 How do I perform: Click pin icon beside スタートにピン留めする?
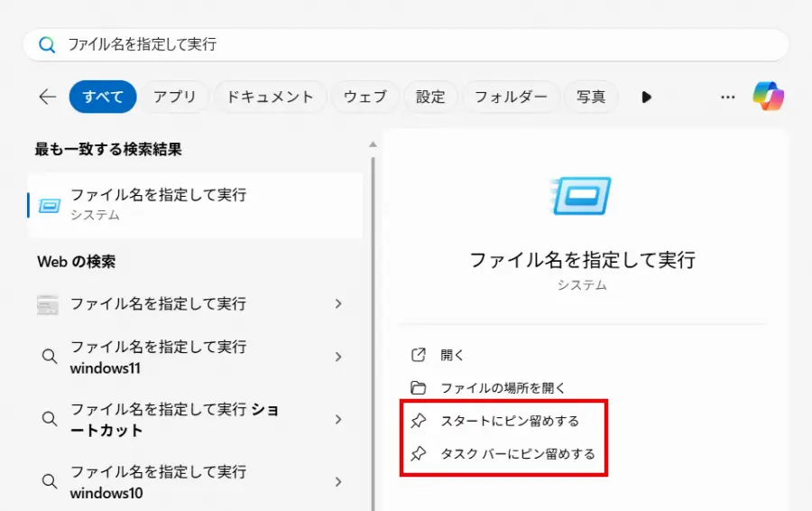(x=419, y=421)
